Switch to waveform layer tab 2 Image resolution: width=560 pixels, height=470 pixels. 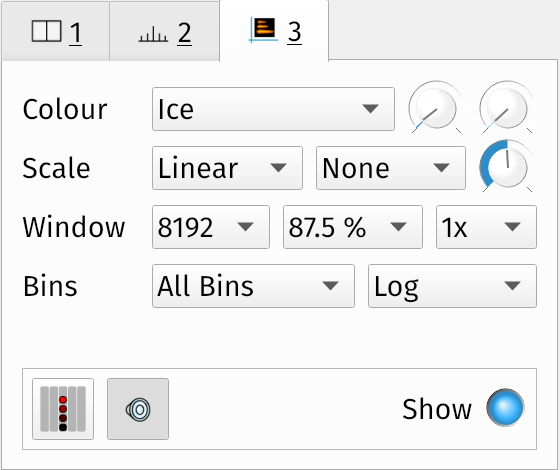coord(164,32)
